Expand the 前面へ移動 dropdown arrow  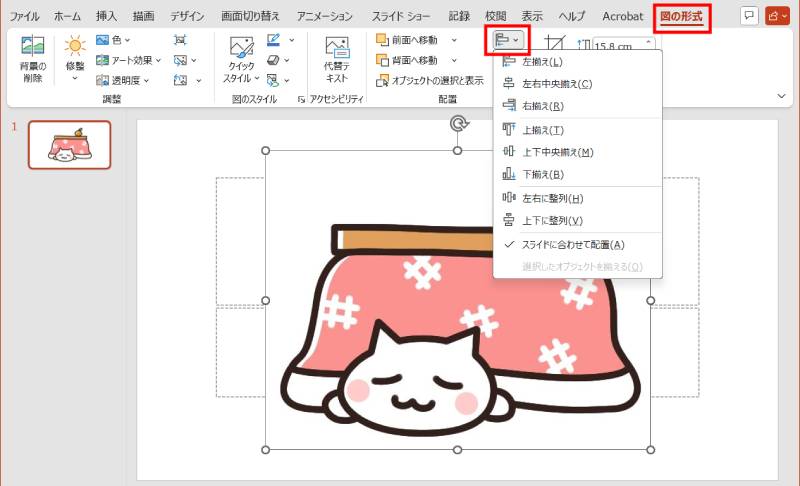tap(454, 40)
